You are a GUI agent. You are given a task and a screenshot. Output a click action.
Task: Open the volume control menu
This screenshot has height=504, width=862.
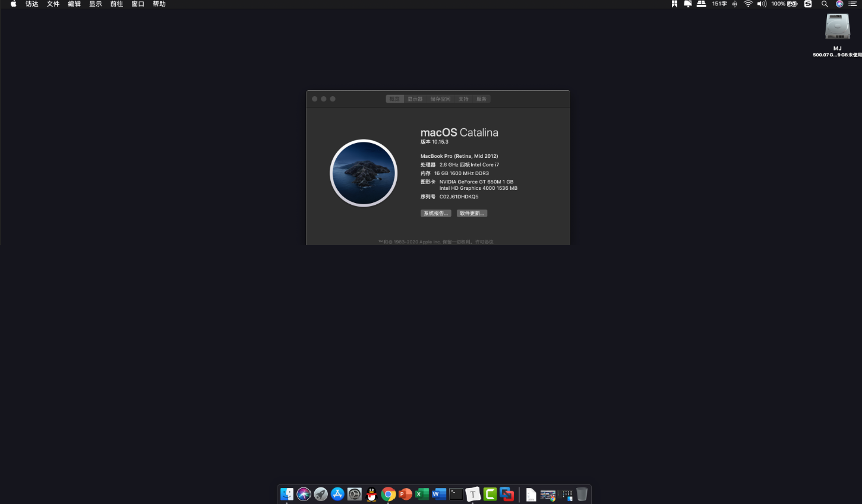point(762,4)
